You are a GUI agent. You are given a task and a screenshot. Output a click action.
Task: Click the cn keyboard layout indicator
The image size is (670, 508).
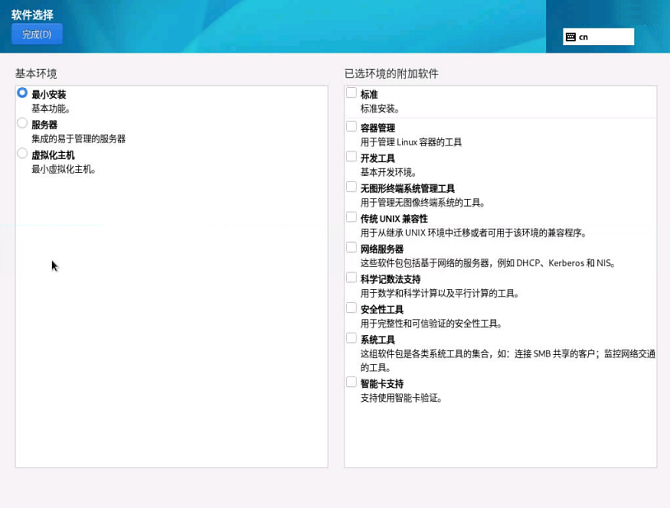tap(598, 37)
